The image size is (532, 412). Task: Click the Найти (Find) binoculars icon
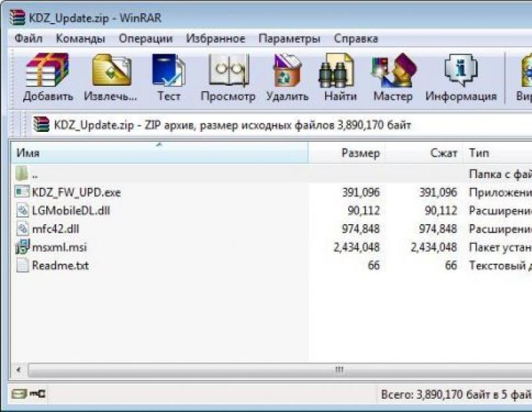[336, 71]
